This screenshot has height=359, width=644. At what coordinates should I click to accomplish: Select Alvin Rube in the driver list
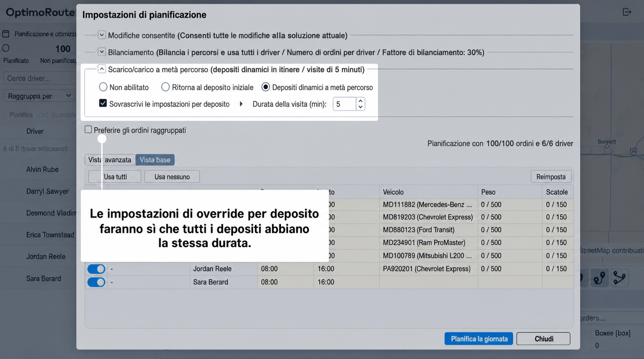(x=42, y=170)
